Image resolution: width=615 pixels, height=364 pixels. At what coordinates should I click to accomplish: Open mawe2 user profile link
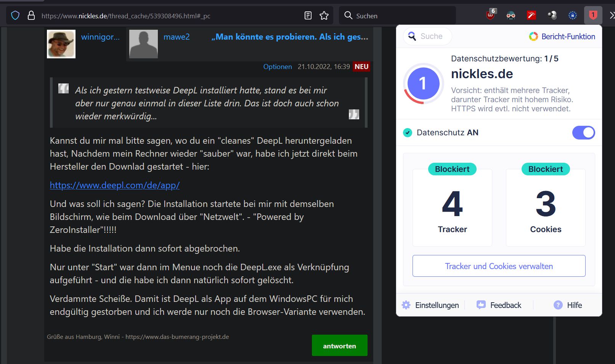click(177, 37)
